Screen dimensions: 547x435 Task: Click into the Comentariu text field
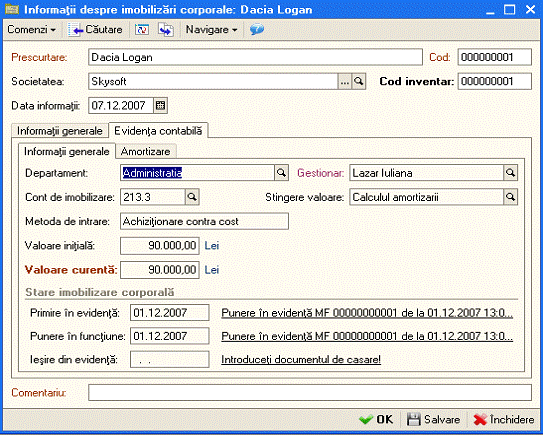click(x=310, y=393)
